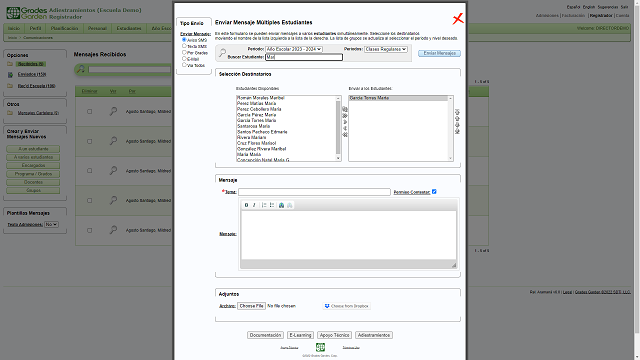Select García Torres María in the recipients list
This screenshot has width=640, height=360.
pos(398,98)
